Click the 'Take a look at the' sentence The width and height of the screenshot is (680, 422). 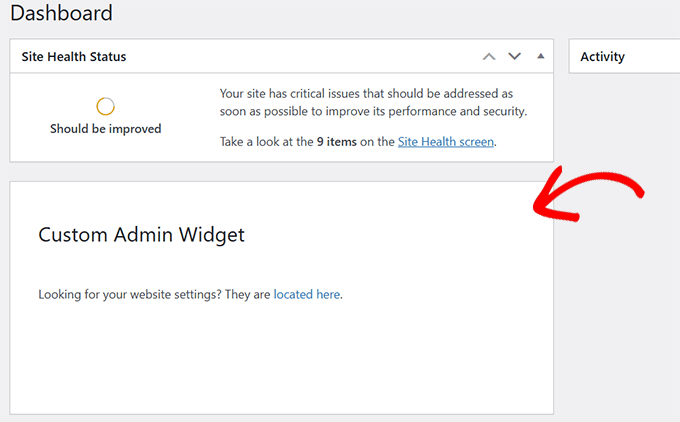click(x=266, y=142)
